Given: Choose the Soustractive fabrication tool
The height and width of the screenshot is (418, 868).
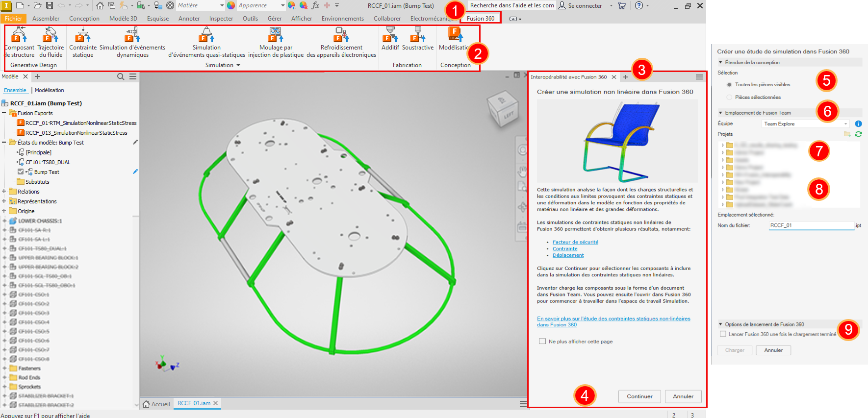Looking at the screenshot, I should click(x=418, y=39).
